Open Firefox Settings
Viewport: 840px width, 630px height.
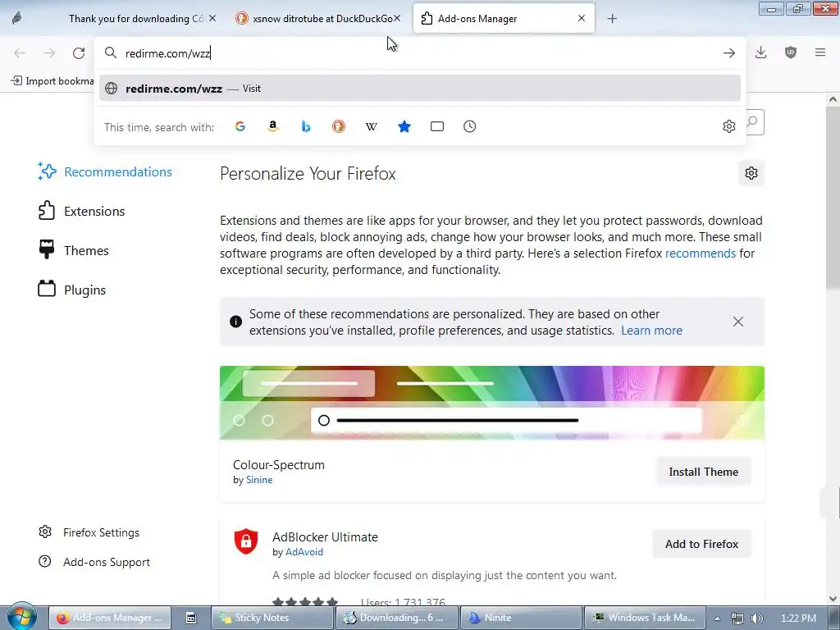click(89, 532)
